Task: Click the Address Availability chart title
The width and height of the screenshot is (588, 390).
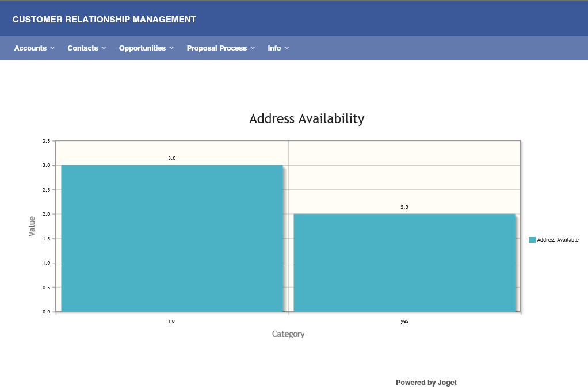Action: click(307, 118)
